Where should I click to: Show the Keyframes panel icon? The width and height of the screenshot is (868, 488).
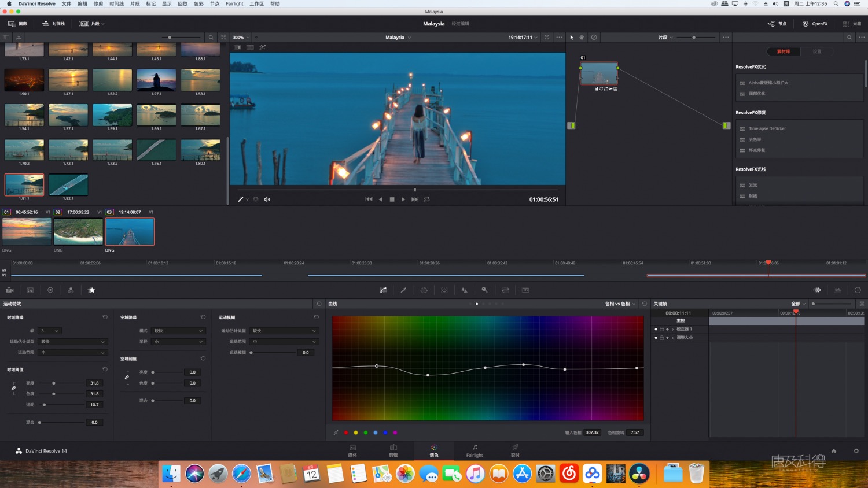(817, 290)
